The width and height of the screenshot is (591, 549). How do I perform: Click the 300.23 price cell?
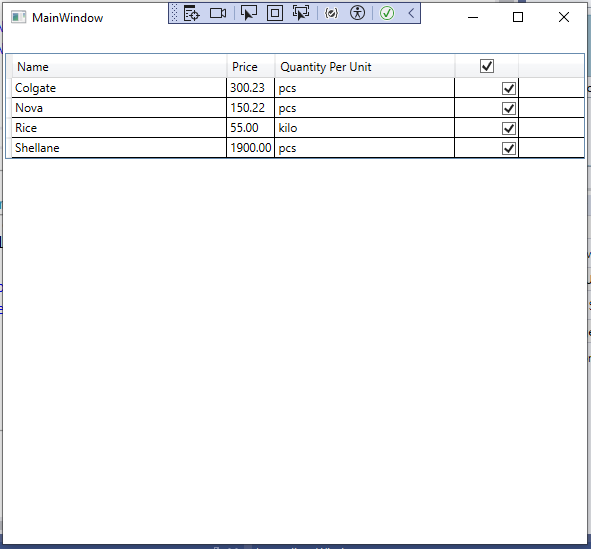[x=251, y=88]
